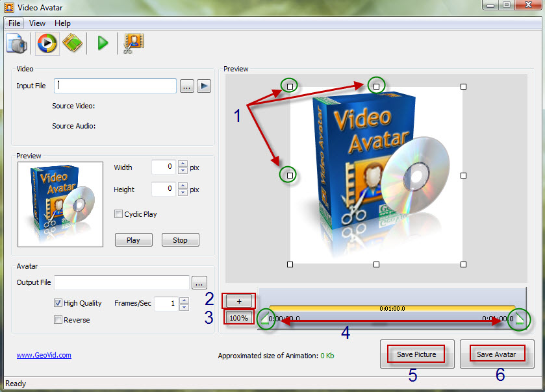This screenshot has width=545, height=392.
Task: Click the Input File text field
Action: pos(116,86)
